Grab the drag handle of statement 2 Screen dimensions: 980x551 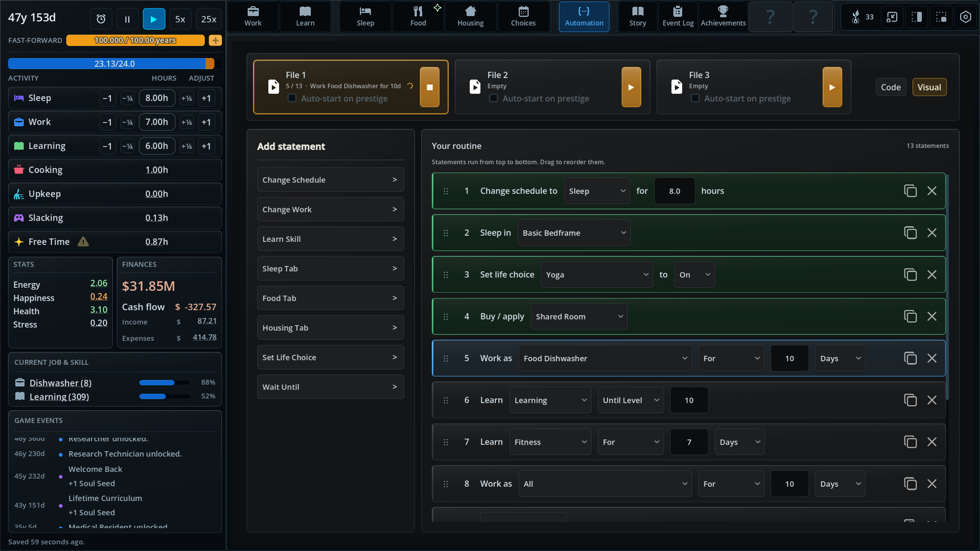pos(446,233)
